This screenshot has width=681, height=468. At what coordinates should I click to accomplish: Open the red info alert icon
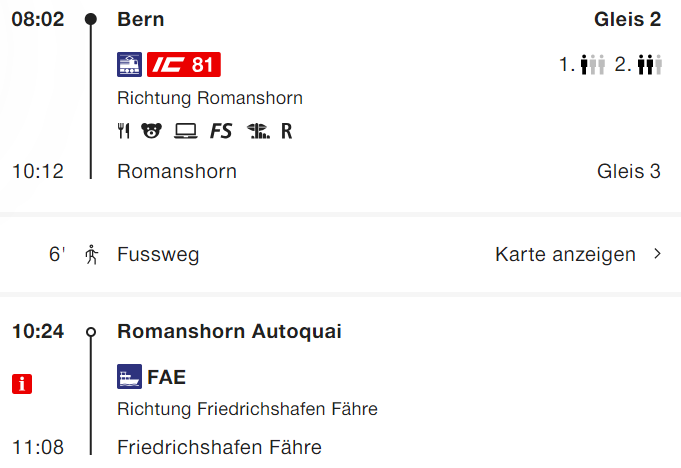pyautogui.click(x=22, y=384)
